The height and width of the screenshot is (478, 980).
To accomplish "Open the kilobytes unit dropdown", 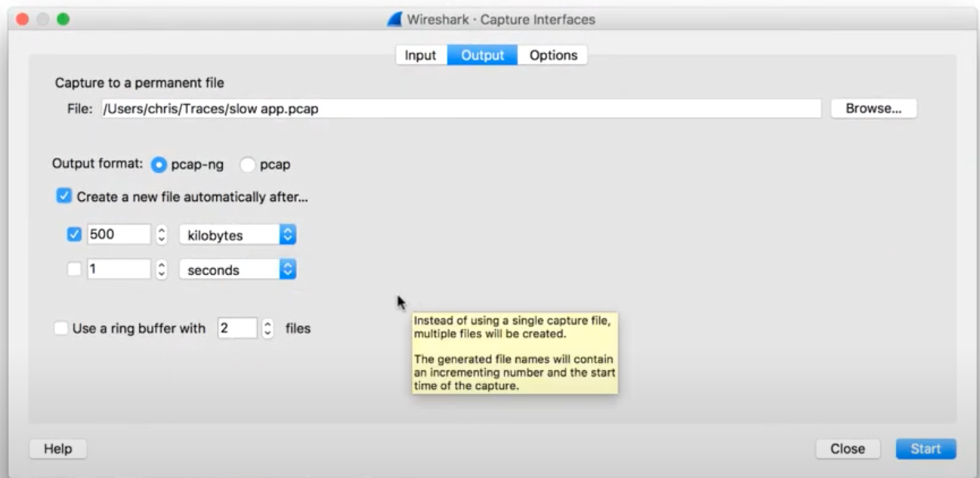I will pyautogui.click(x=237, y=235).
